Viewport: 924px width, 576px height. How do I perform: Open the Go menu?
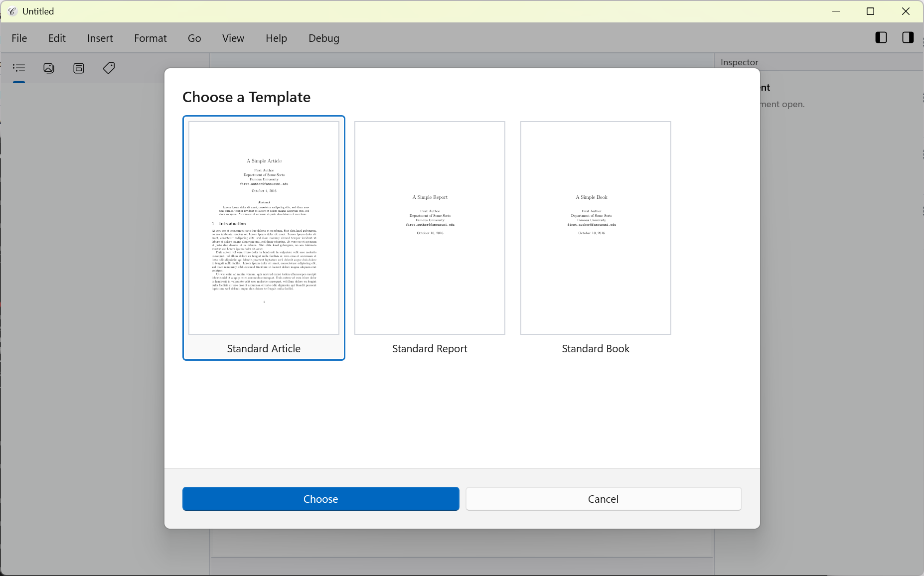[x=194, y=38]
